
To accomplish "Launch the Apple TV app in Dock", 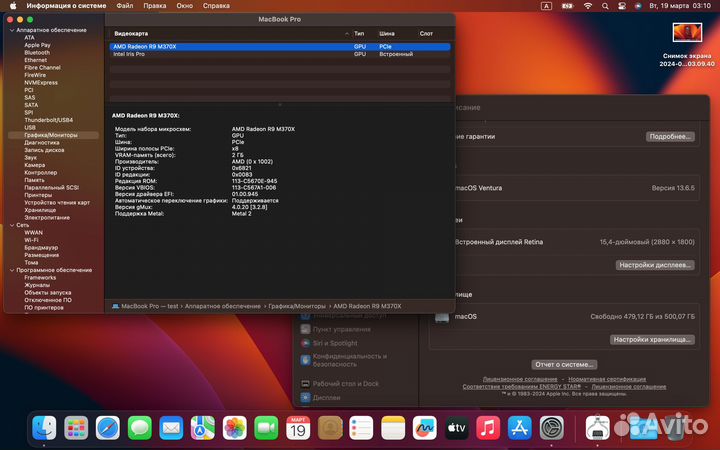I will [456, 428].
